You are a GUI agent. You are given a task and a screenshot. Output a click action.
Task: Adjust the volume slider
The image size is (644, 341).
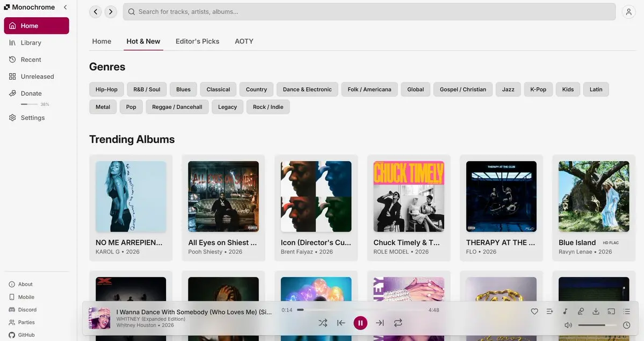pyautogui.click(x=597, y=325)
